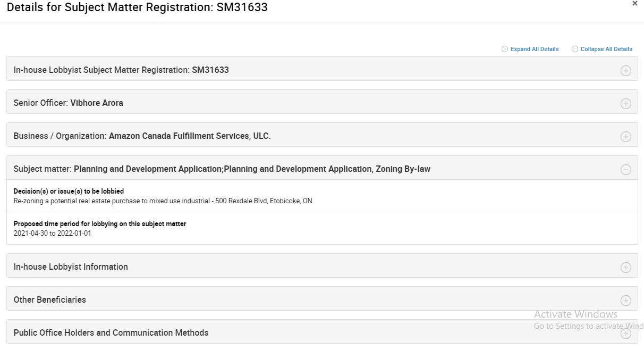The height and width of the screenshot is (349, 644).
Task: Click plus icon on In-house Lobbyist Information row
Action: click(x=626, y=268)
